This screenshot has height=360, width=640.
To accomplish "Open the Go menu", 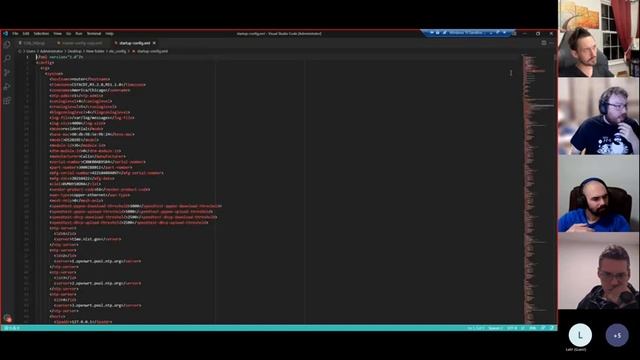I will coord(68,33).
